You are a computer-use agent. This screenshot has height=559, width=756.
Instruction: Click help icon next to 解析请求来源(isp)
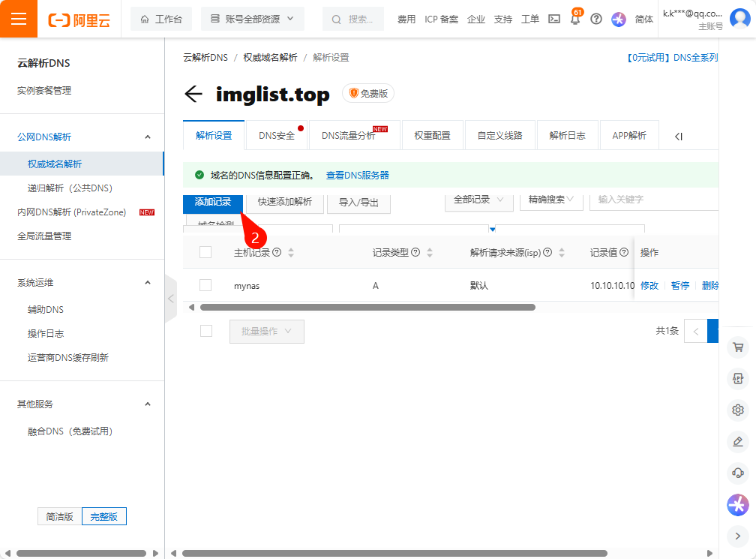[547, 252]
